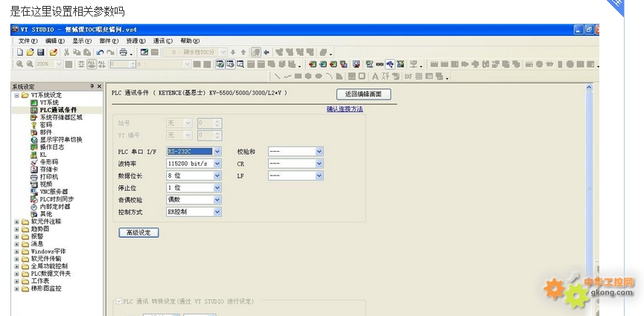Open the 资源 menu
The width and height of the screenshot is (644, 316).
(136, 41)
